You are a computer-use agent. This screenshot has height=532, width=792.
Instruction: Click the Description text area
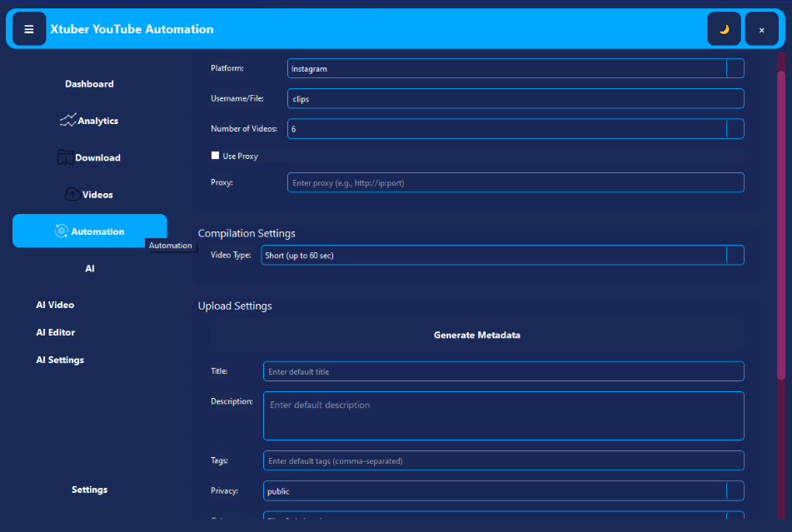[503, 415]
